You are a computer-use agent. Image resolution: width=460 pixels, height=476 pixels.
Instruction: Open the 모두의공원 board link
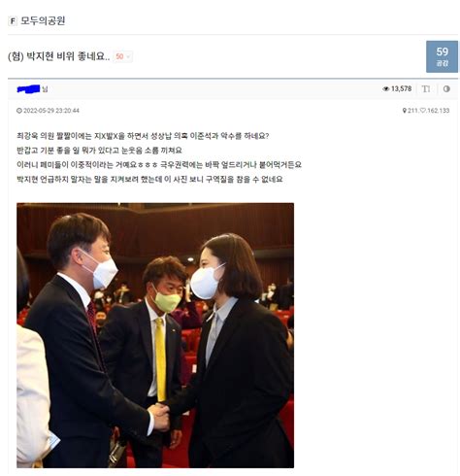pos(43,21)
